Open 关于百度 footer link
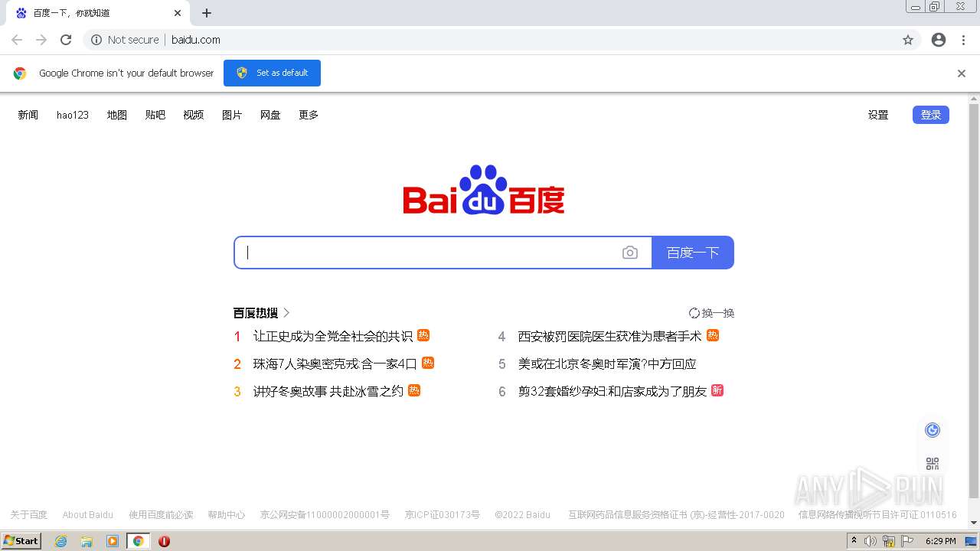The image size is (980, 551). [x=28, y=515]
